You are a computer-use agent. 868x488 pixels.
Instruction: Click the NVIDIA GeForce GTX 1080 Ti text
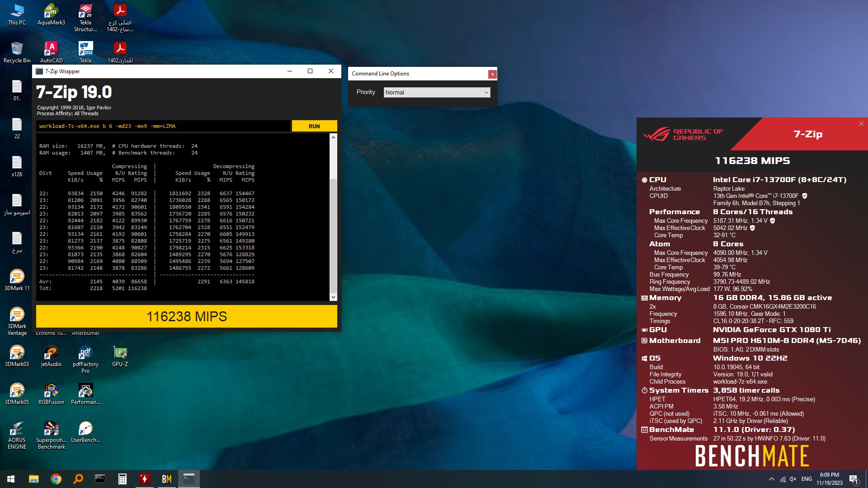point(772,330)
